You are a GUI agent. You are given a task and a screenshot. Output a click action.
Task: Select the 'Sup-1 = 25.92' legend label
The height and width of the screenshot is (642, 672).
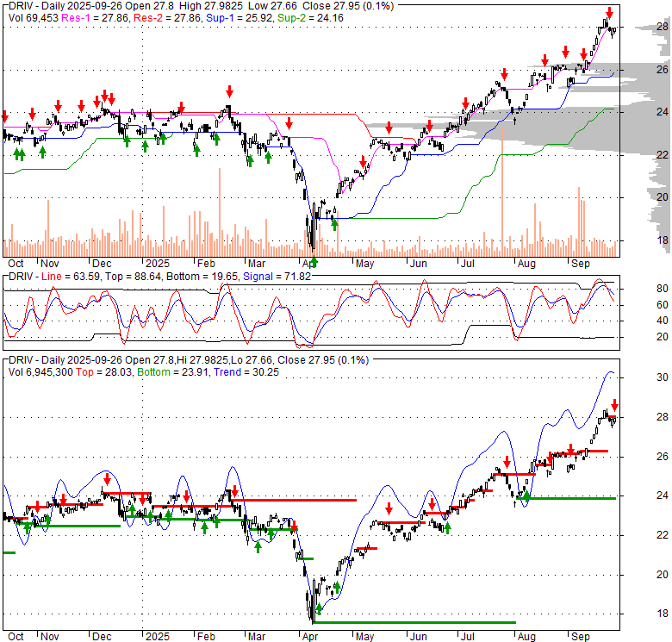(x=240, y=18)
